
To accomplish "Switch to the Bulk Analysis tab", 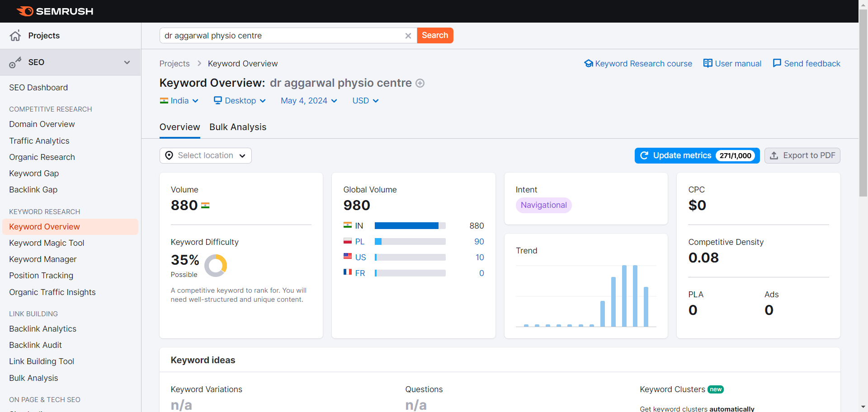I will coord(238,127).
